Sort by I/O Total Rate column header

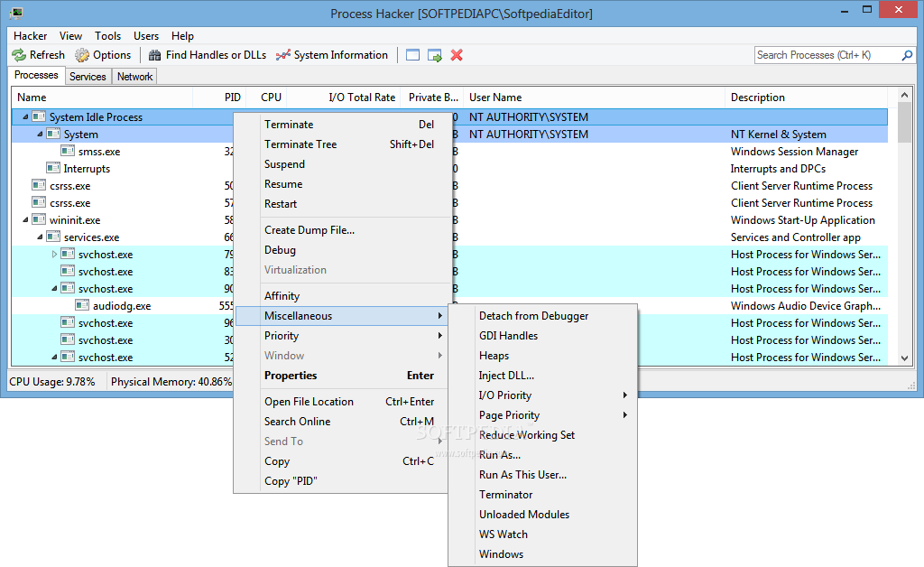(343, 98)
